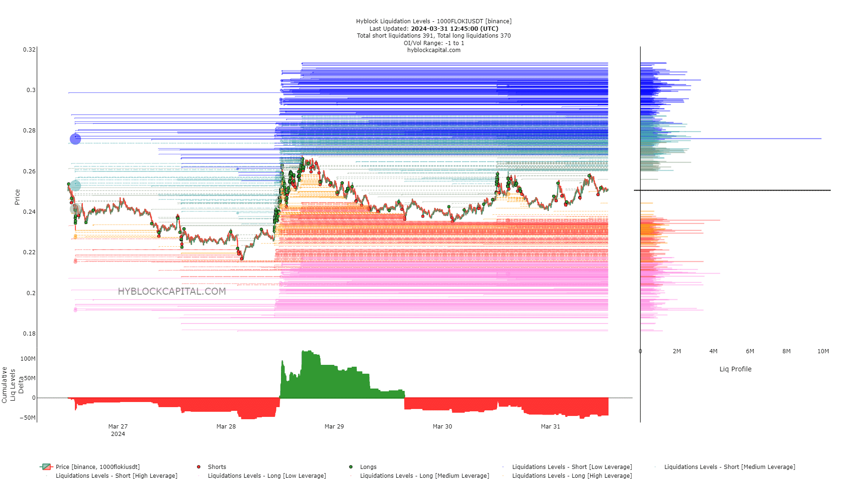Click the OI/Vol Range title line
Viewport: 868px width, 488px height.
434,43
